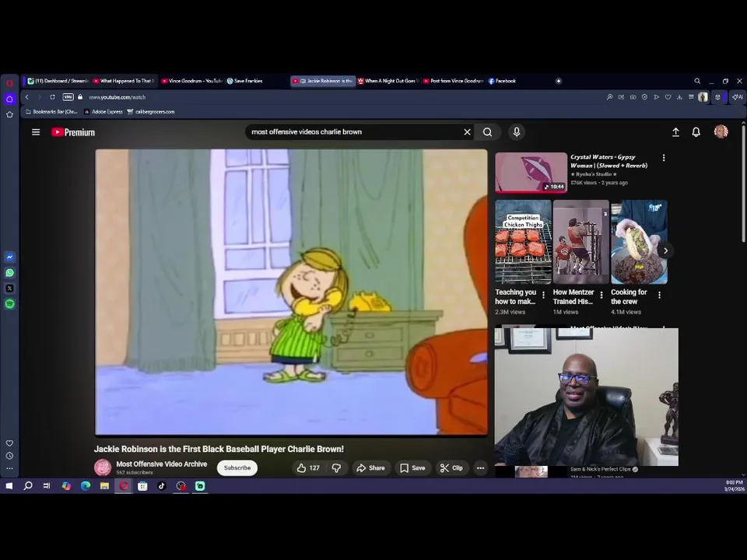The height and width of the screenshot is (560, 747).
Task: Open Most Offensive Video Archive channel name
Action: coord(162,464)
